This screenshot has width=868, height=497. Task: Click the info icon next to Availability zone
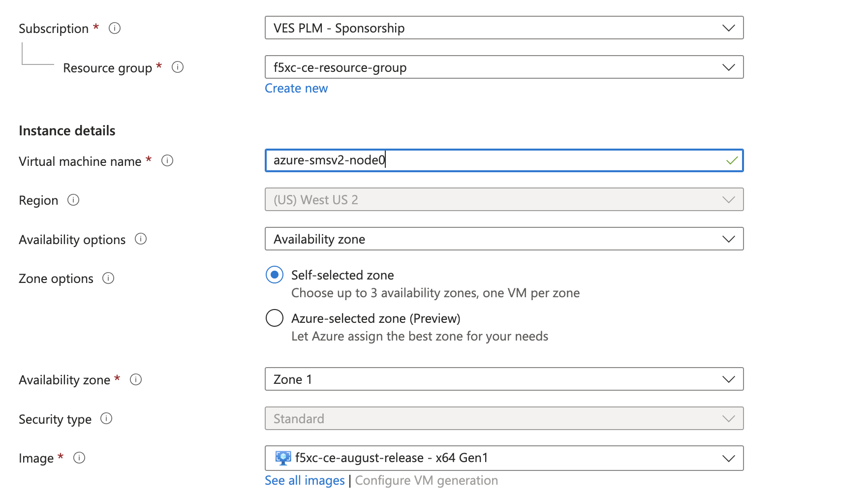pyautogui.click(x=136, y=379)
